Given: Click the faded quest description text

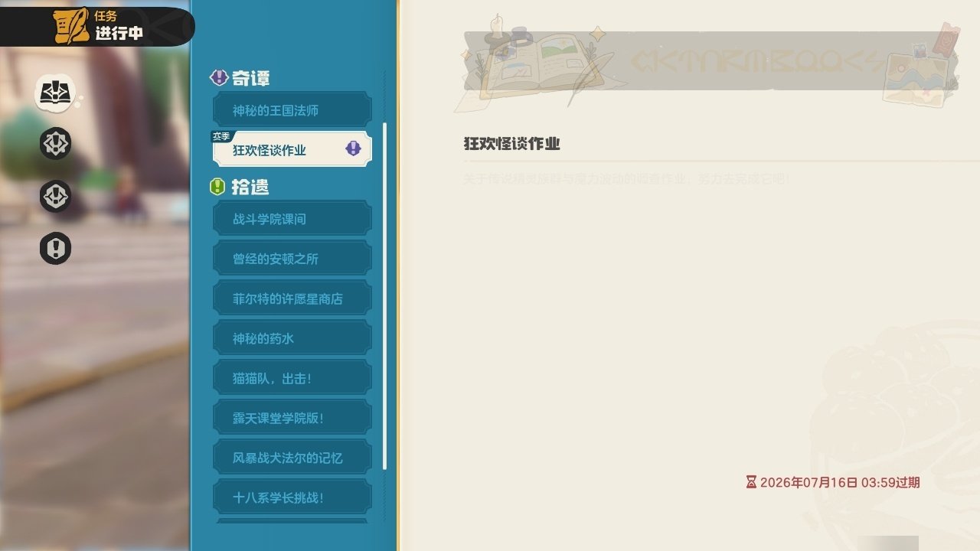Looking at the screenshot, I should click(626, 179).
